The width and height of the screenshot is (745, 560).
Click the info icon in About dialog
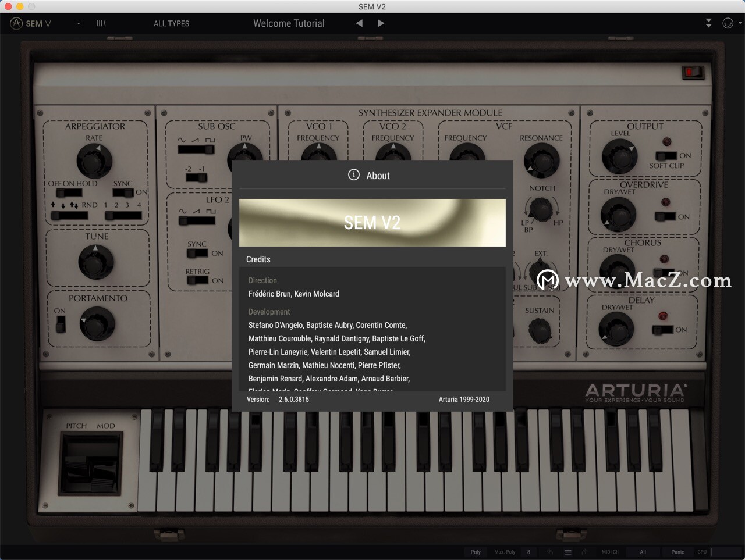[x=354, y=174]
